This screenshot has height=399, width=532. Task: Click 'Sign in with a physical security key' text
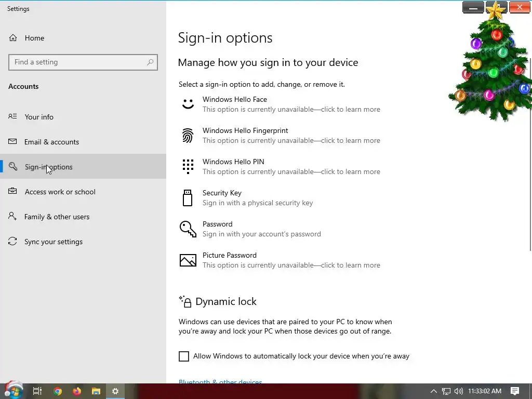click(258, 203)
